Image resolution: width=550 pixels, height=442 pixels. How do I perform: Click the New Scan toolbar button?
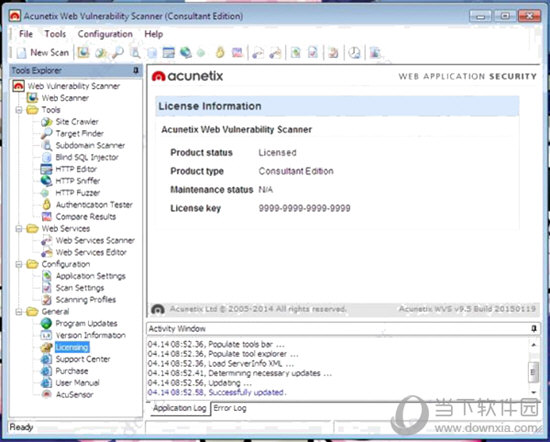(42, 53)
